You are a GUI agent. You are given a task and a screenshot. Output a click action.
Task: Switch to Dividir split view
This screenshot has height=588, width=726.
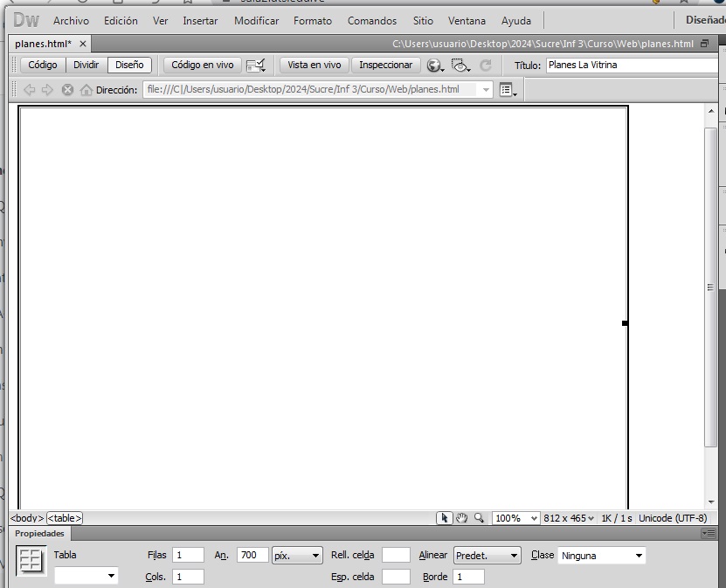tap(86, 65)
